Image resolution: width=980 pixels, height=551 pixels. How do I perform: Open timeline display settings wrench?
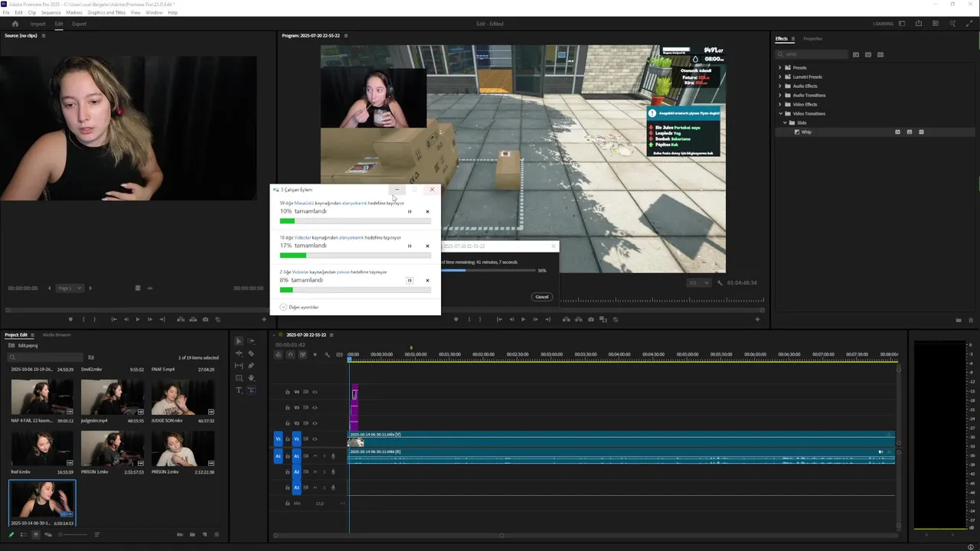click(x=327, y=354)
